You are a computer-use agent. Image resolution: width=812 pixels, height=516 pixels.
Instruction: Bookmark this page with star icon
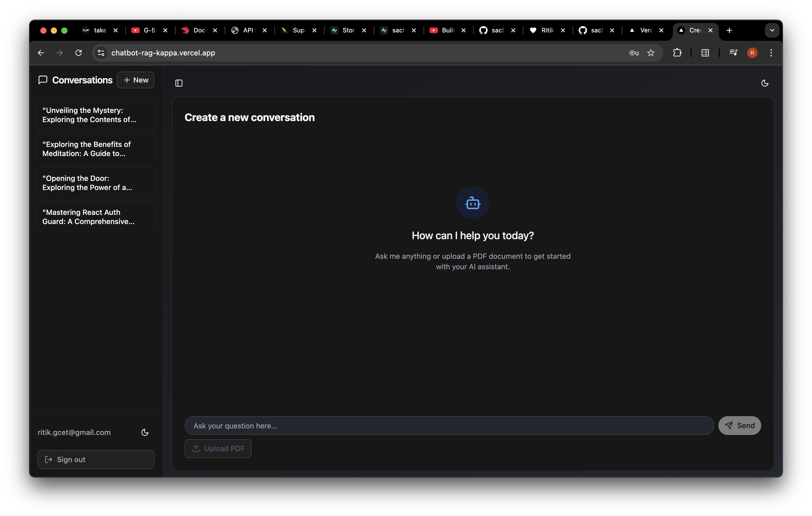651,53
